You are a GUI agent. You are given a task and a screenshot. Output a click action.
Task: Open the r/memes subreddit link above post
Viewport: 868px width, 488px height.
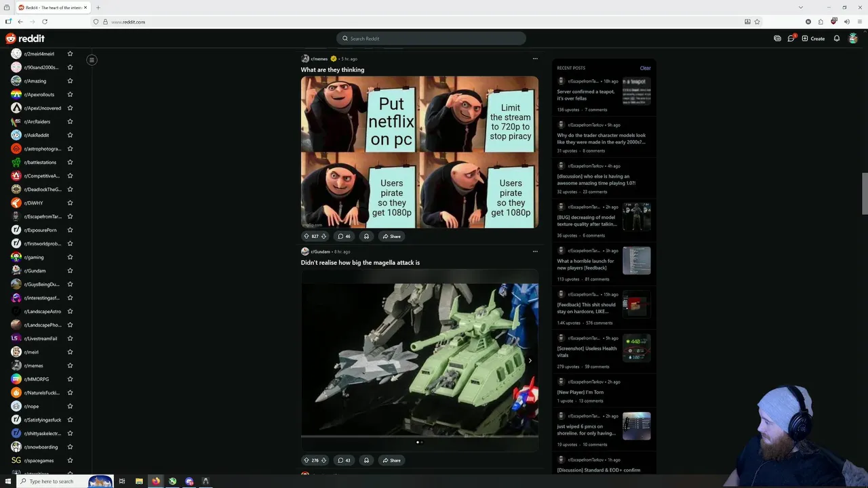(x=319, y=59)
